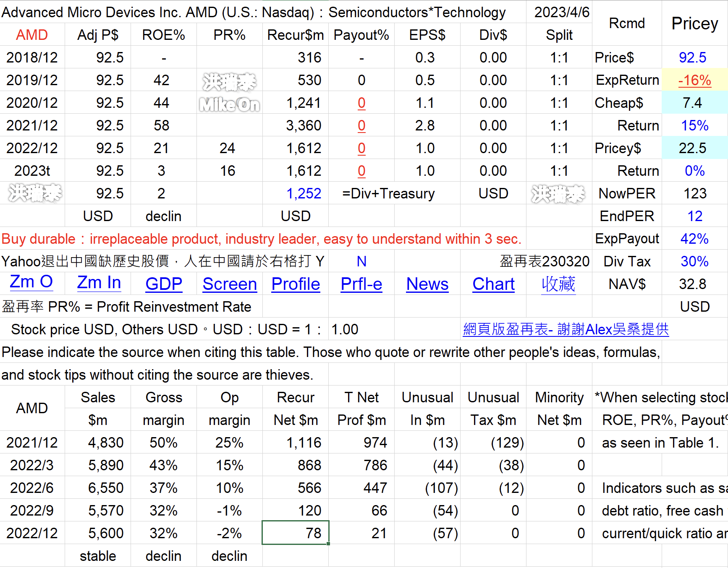Click EPS value 2.8
This screenshot has width=728, height=568.
click(425, 125)
